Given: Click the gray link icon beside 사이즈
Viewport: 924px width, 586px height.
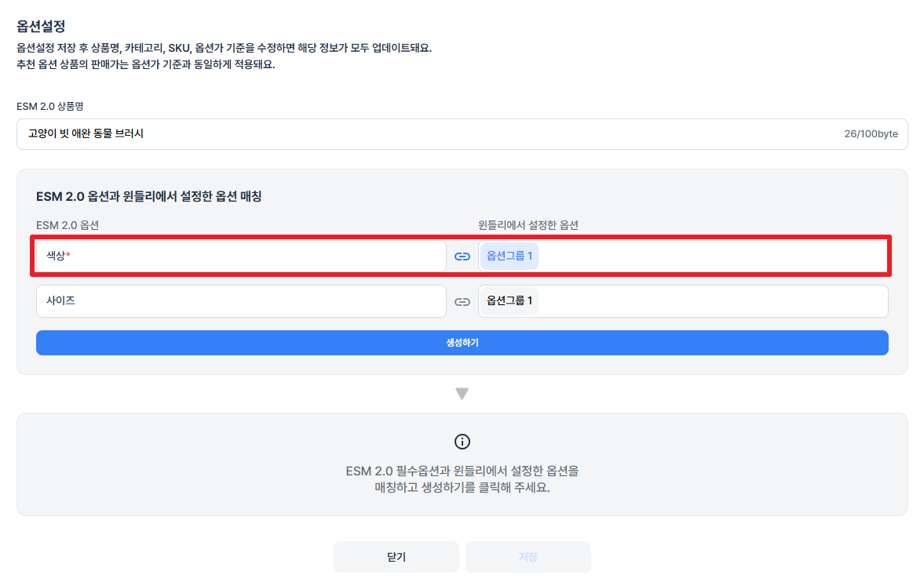Looking at the screenshot, I should tap(462, 301).
